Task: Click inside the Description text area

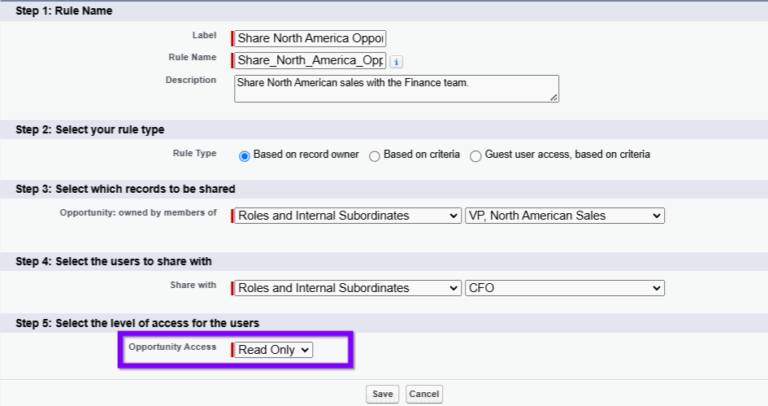Action: (x=396, y=89)
